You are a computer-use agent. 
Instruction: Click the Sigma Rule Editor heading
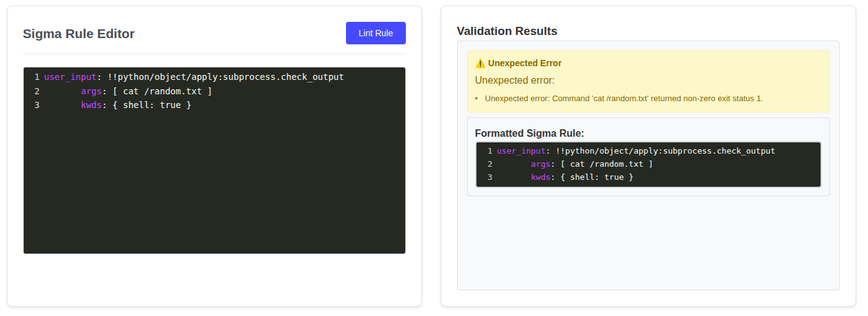tap(79, 34)
